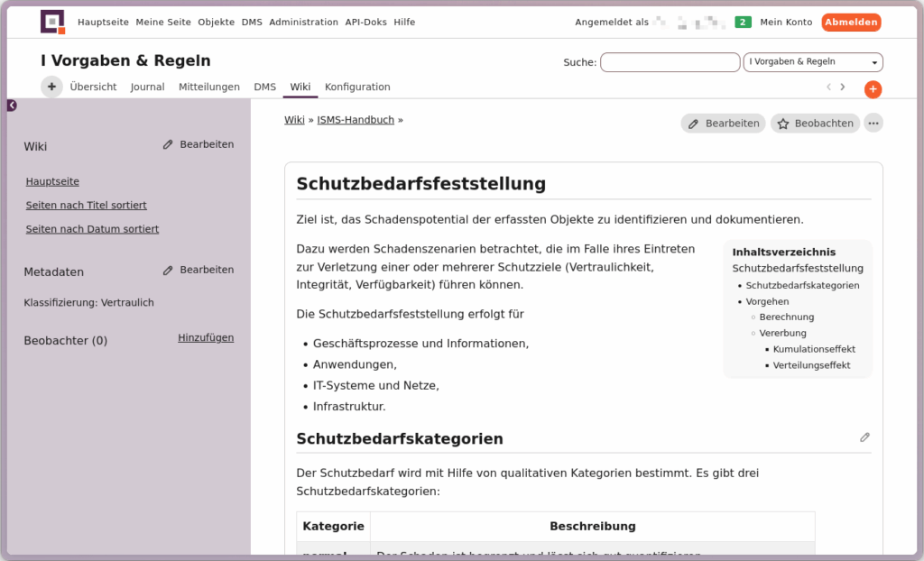Open the three-dots more actions menu

click(873, 124)
